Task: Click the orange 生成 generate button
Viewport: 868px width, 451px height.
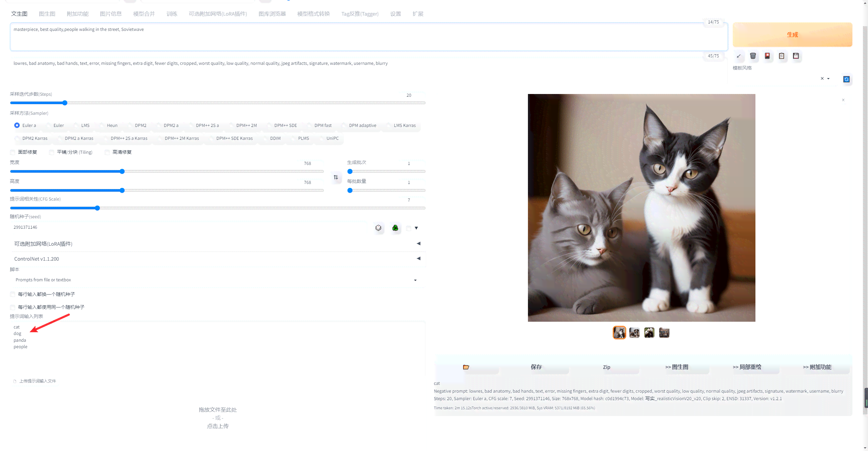Action: pos(792,35)
